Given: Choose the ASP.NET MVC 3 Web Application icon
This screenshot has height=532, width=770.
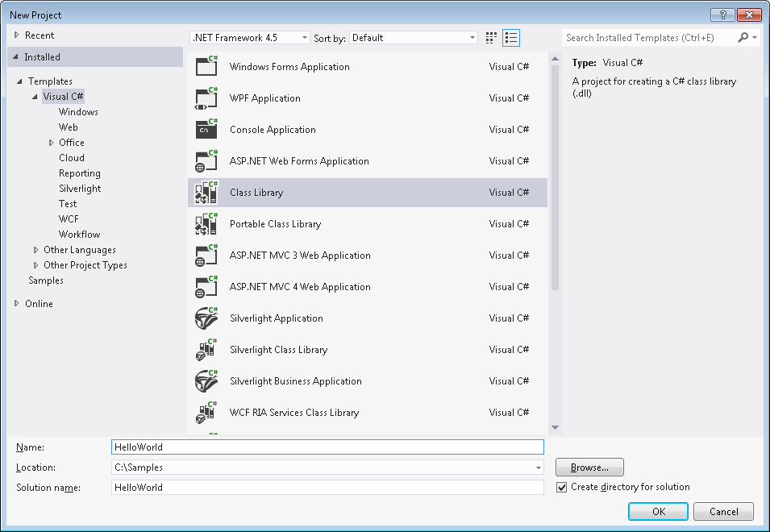Looking at the screenshot, I should point(206,256).
